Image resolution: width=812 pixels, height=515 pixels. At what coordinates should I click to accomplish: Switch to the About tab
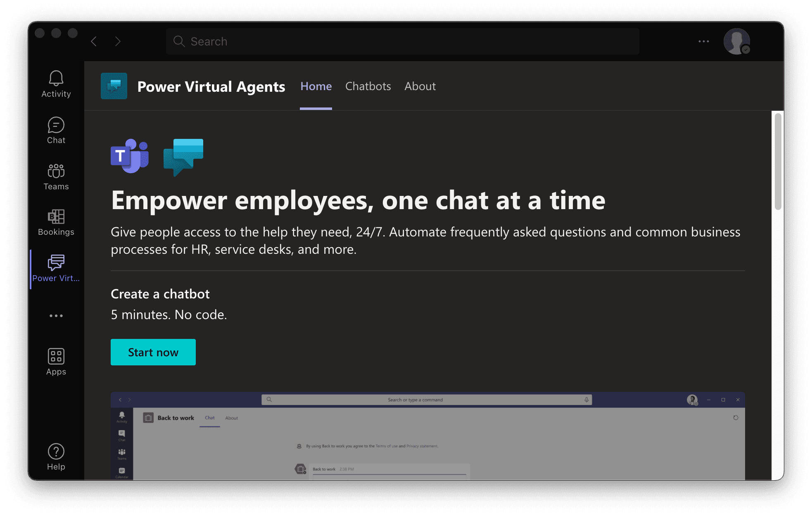[420, 86]
